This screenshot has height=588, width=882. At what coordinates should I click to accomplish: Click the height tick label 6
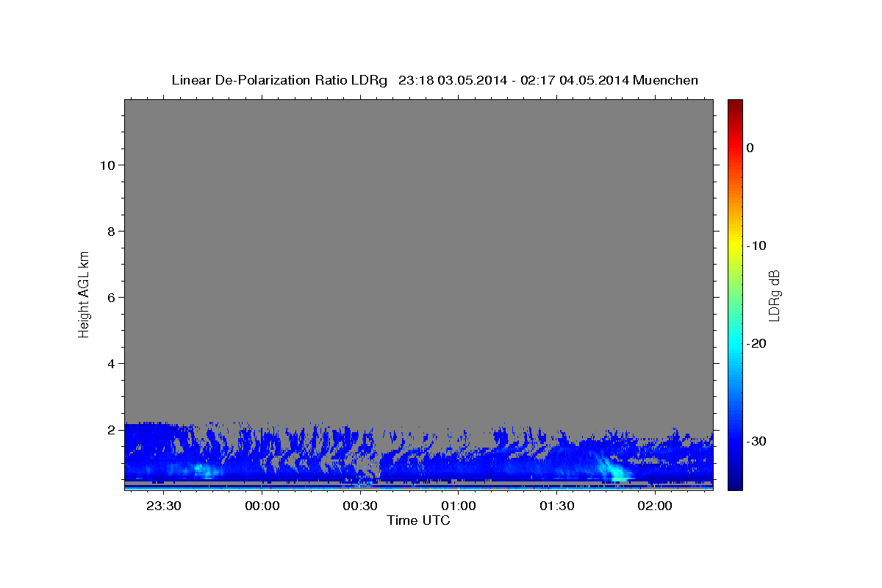(x=110, y=298)
